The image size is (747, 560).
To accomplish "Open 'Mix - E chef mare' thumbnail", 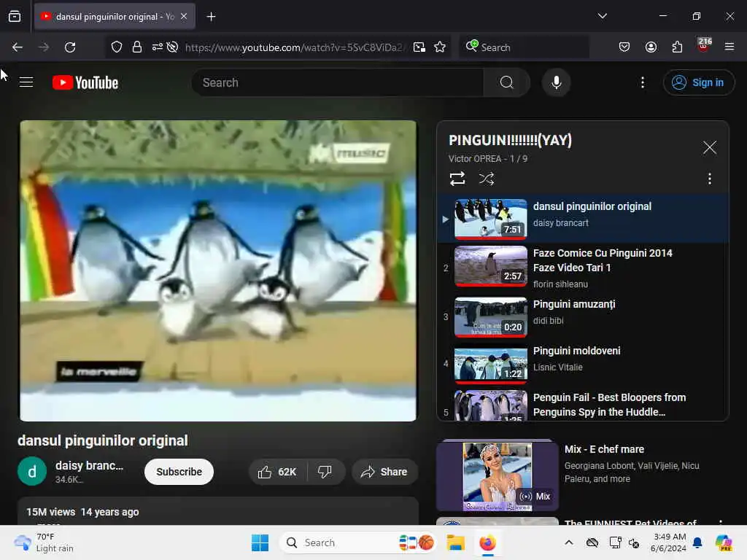I will (x=497, y=475).
